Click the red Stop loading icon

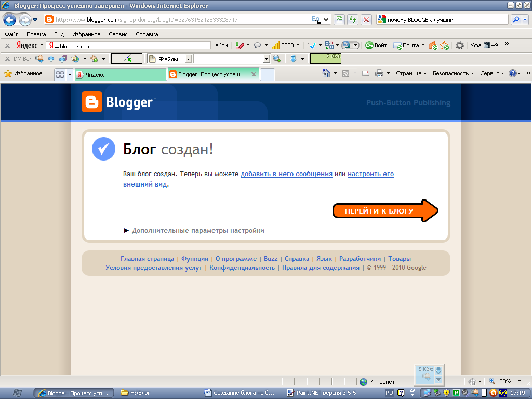[366, 20]
